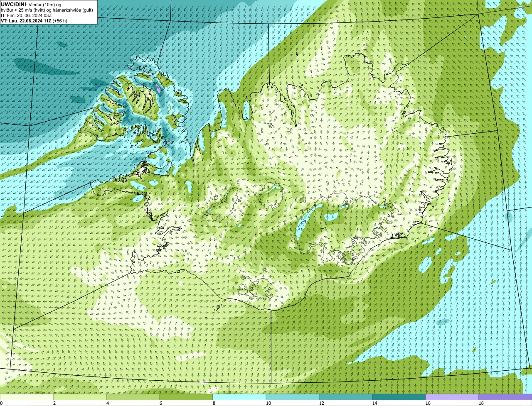Click the 0–2 m/s pale yellow legend swatch
This screenshot has width=532, height=406.
pyautogui.click(x=27, y=397)
